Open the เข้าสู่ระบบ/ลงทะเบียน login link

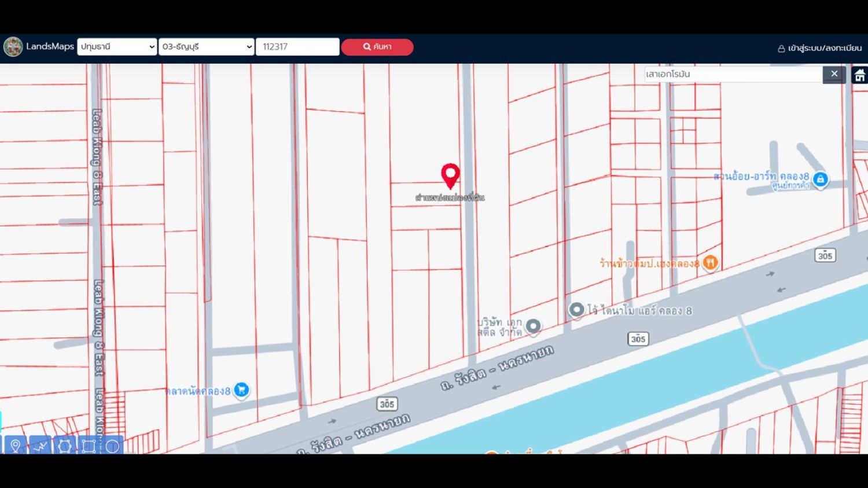pyautogui.click(x=819, y=48)
